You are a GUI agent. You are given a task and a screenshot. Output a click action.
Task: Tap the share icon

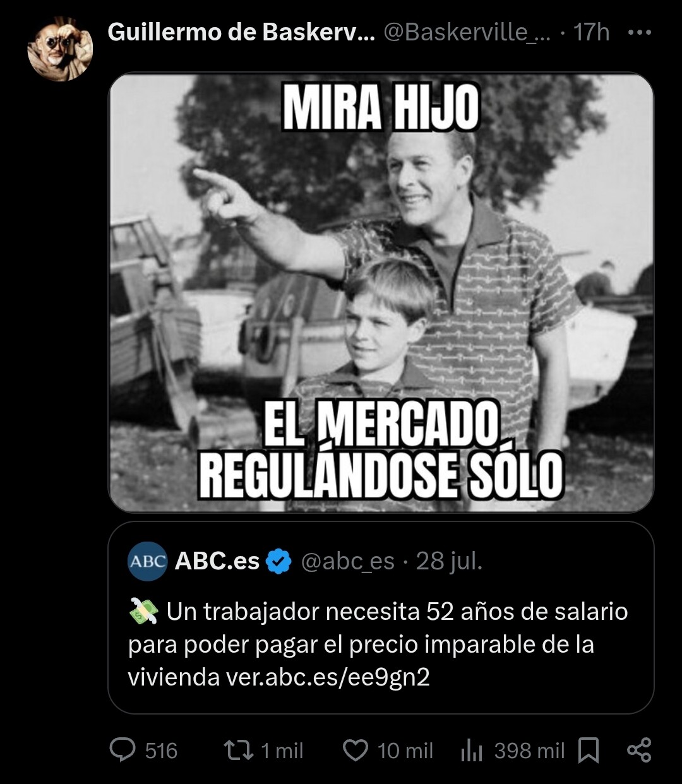click(x=638, y=750)
